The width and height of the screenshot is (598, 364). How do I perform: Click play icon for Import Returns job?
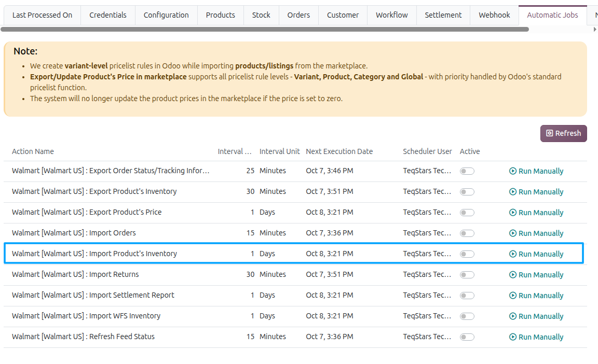[x=513, y=274]
